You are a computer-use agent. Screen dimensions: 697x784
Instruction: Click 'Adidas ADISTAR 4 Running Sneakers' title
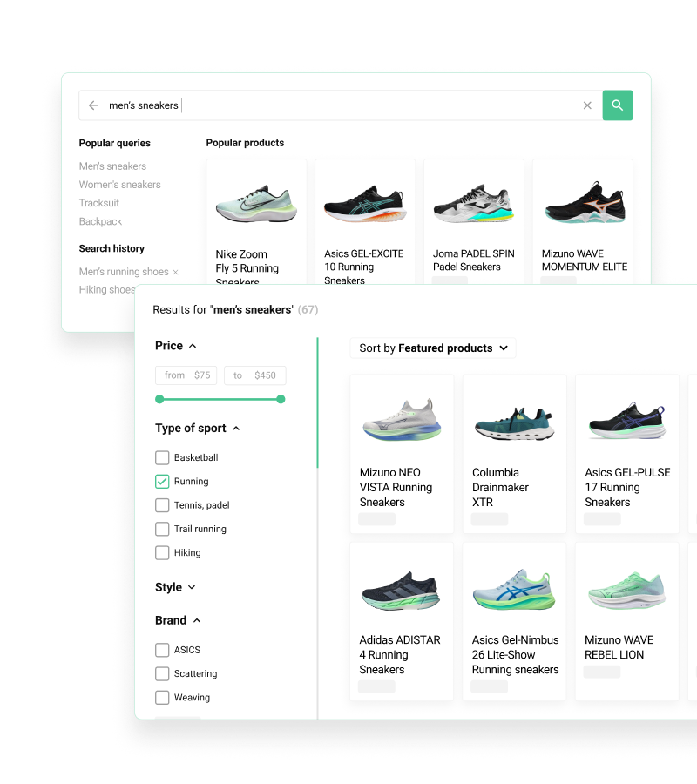pos(400,654)
